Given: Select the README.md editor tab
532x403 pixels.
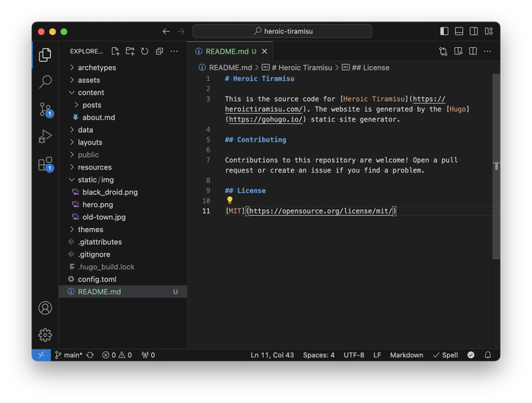Looking at the screenshot, I should point(230,51).
